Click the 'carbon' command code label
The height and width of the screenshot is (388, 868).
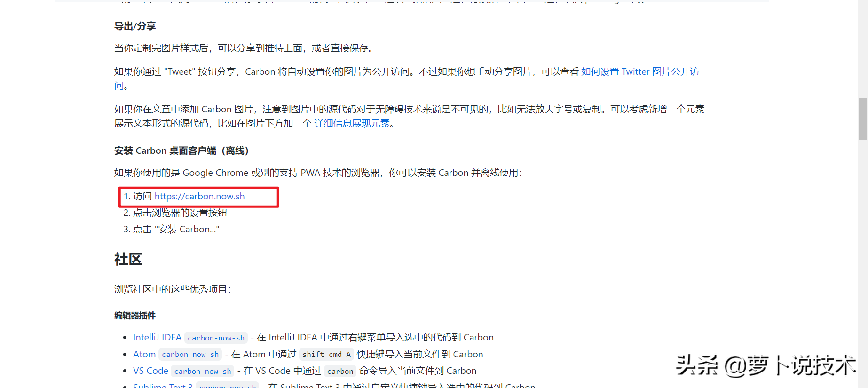(340, 371)
